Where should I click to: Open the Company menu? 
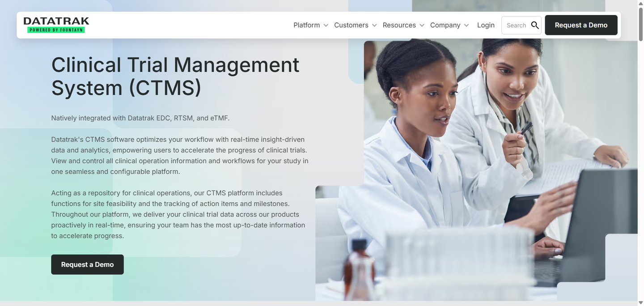(x=445, y=25)
